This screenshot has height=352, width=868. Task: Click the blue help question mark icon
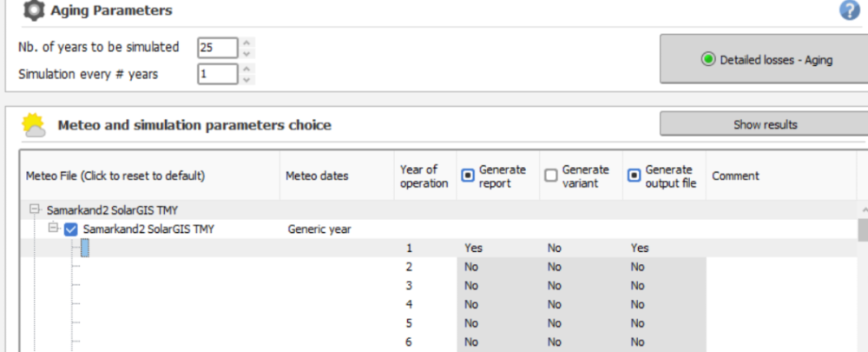(x=849, y=10)
